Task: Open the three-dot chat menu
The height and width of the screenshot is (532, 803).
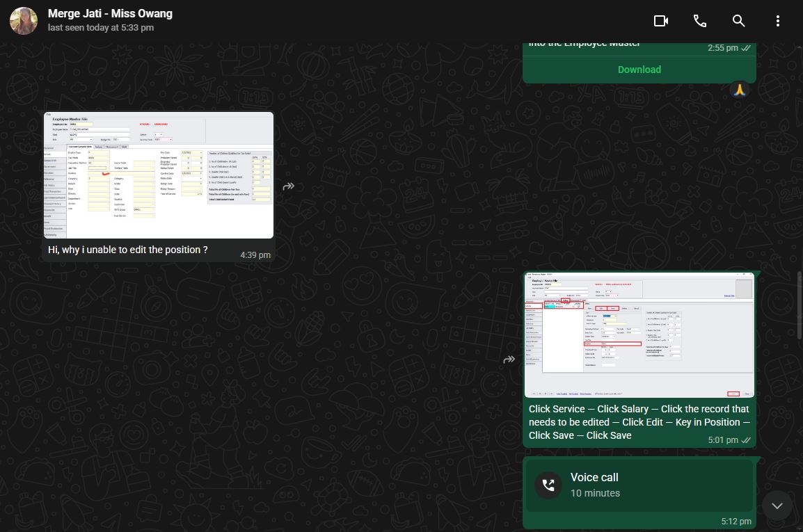Action: coord(777,21)
